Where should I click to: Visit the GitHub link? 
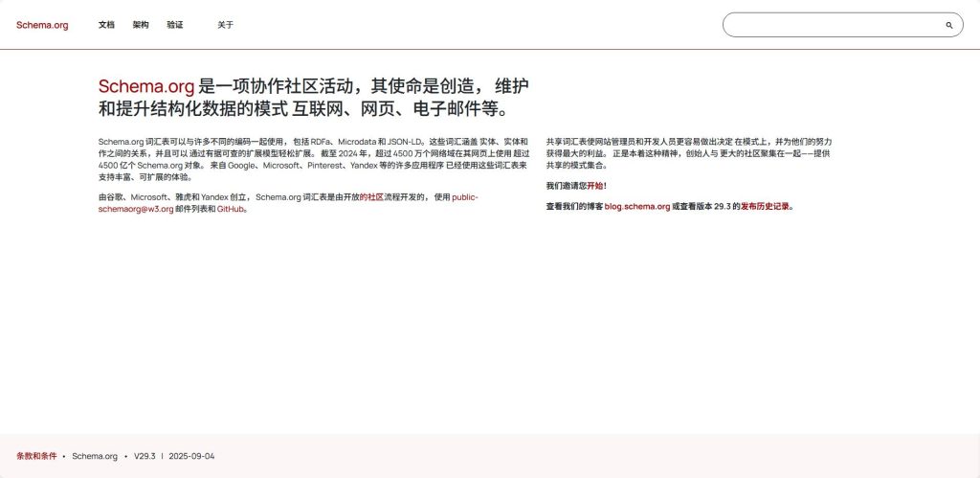coord(230,209)
